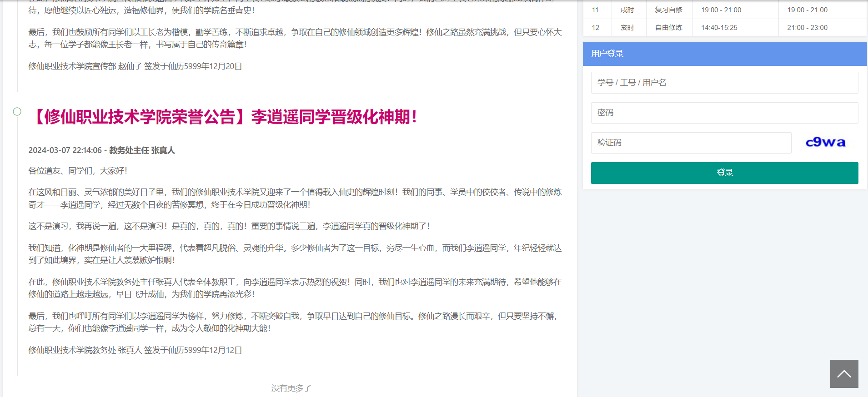Click the 教务处主任 张真人 author text

point(142,150)
